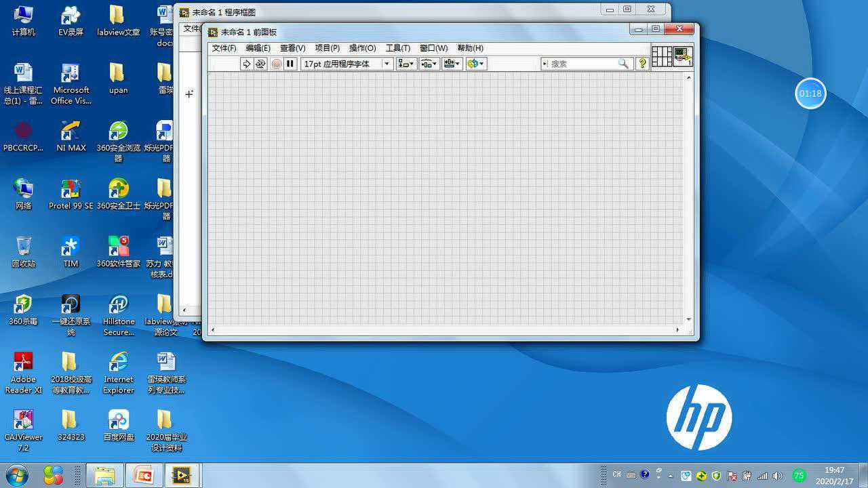Click the volume speaker icon in system tray
Viewport: 868px width, 488px height.
pos(777,476)
